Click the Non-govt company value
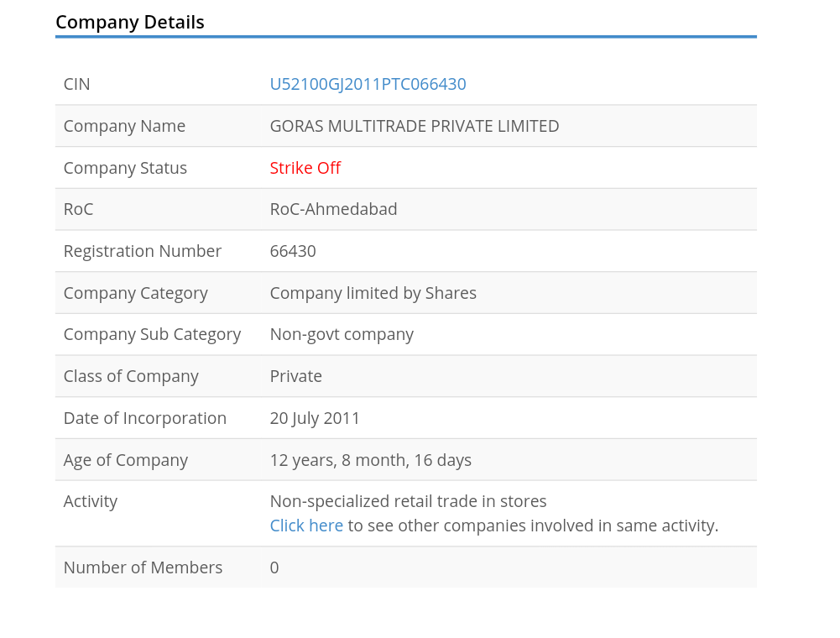Screen dimensions: 840x638 click(342, 334)
